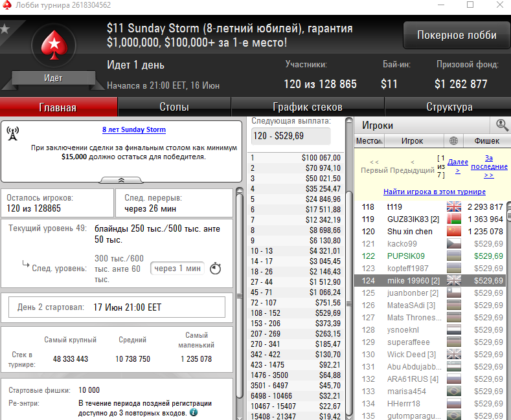Click За последние page link

point(489,166)
